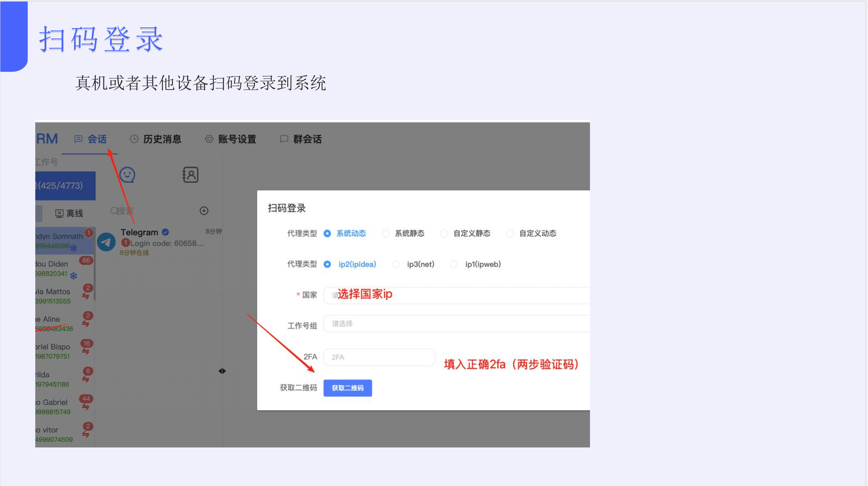Click the panel collapse arrow handle
Screen dimensions: 868x486
(x=222, y=371)
